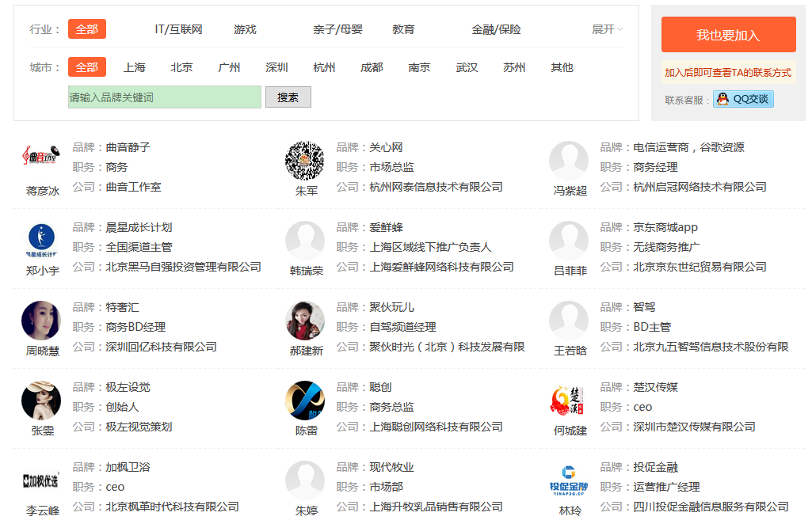This screenshot has height=524, width=812.
Task: Click the name 林玲
Action: (x=570, y=511)
